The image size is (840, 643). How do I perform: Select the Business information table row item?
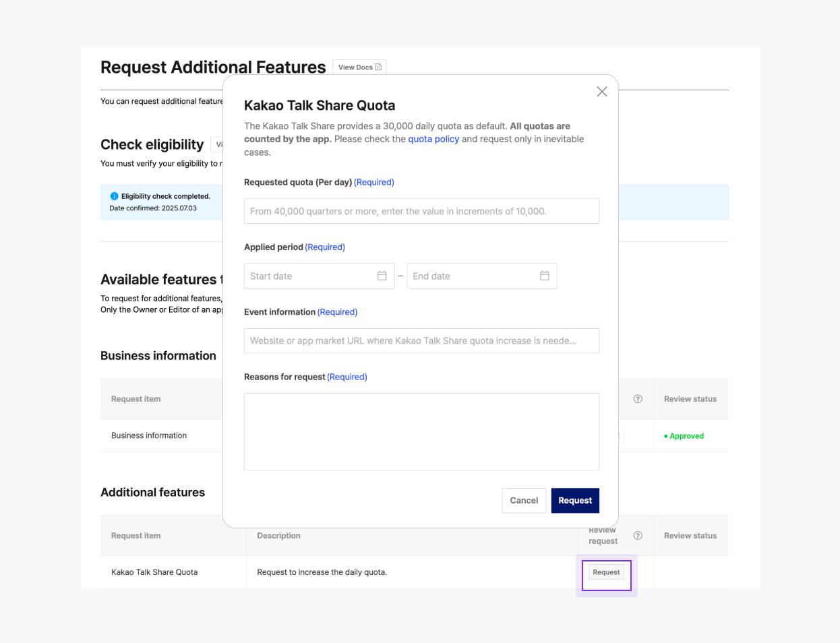pyautogui.click(x=149, y=435)
